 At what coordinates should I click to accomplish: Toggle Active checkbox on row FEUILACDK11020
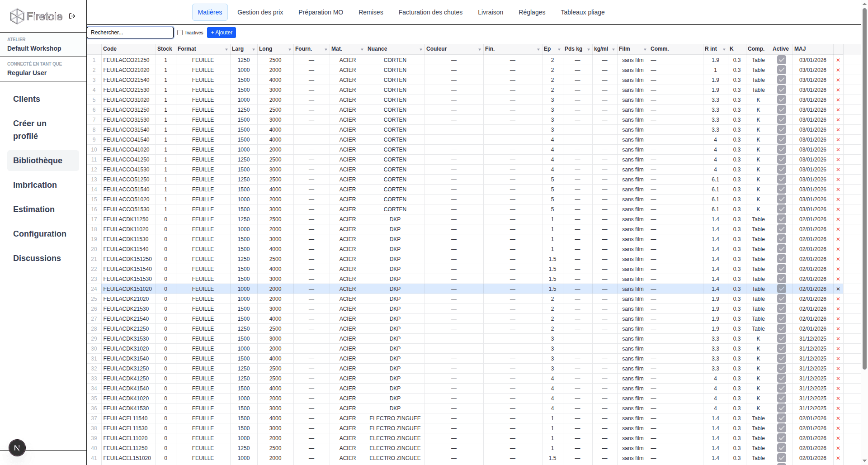click(782, 229)
